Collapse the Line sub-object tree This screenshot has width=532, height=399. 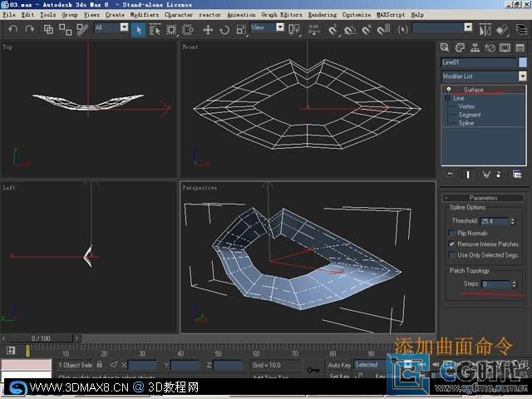tap(447, 98)
